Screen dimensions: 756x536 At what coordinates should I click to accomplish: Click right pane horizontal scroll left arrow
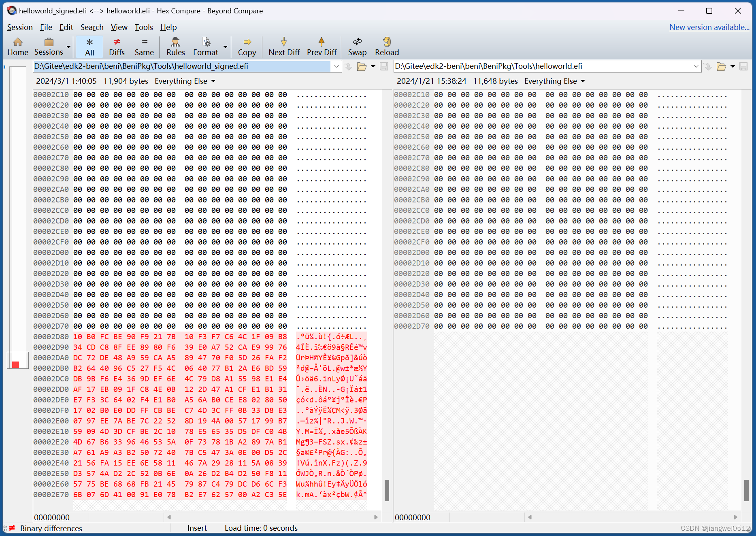(529, 517)
